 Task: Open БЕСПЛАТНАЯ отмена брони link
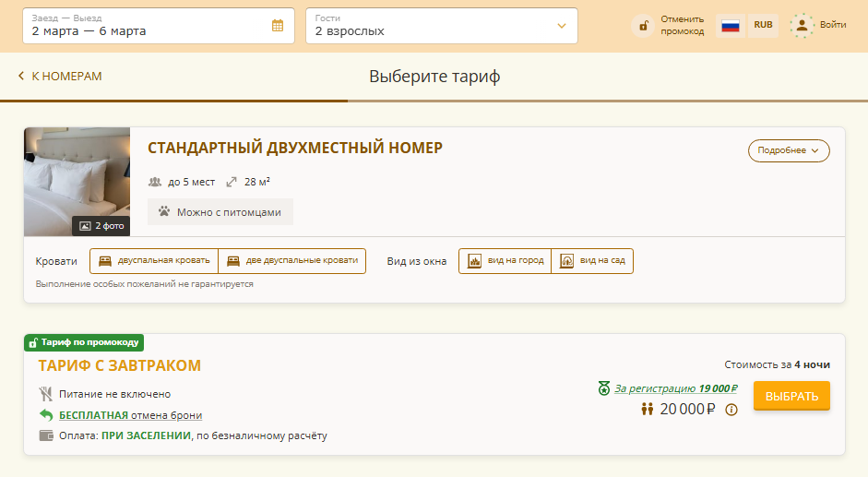pyautogui.click(x=131, y=415)
